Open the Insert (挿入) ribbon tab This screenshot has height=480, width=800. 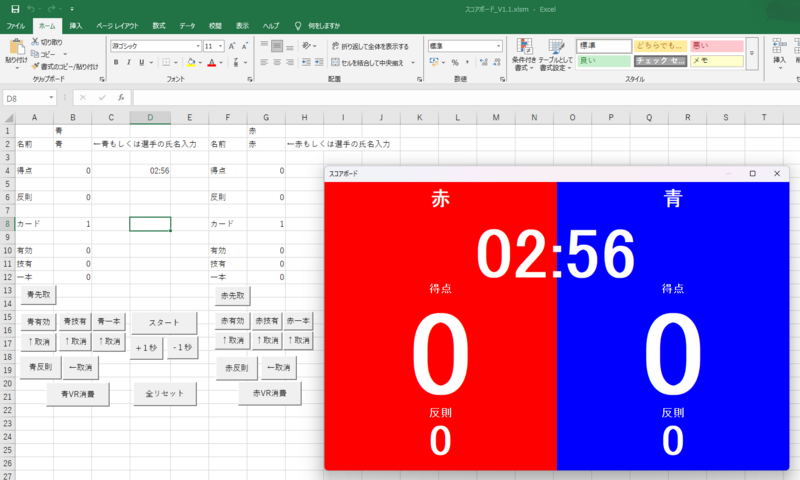click(x=76, y=24)
